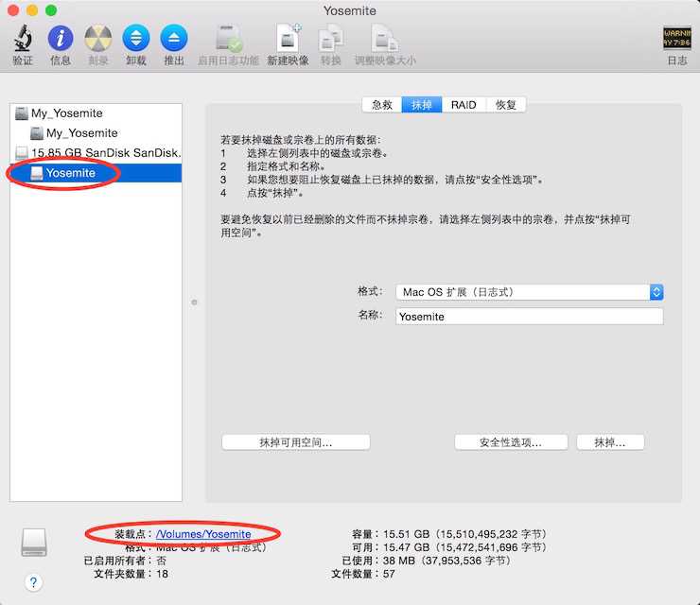Viewport: 700px width, 605px height.
Task: Click the Resize Image (调整映像大小) icon
Action: tap(385, 39)
